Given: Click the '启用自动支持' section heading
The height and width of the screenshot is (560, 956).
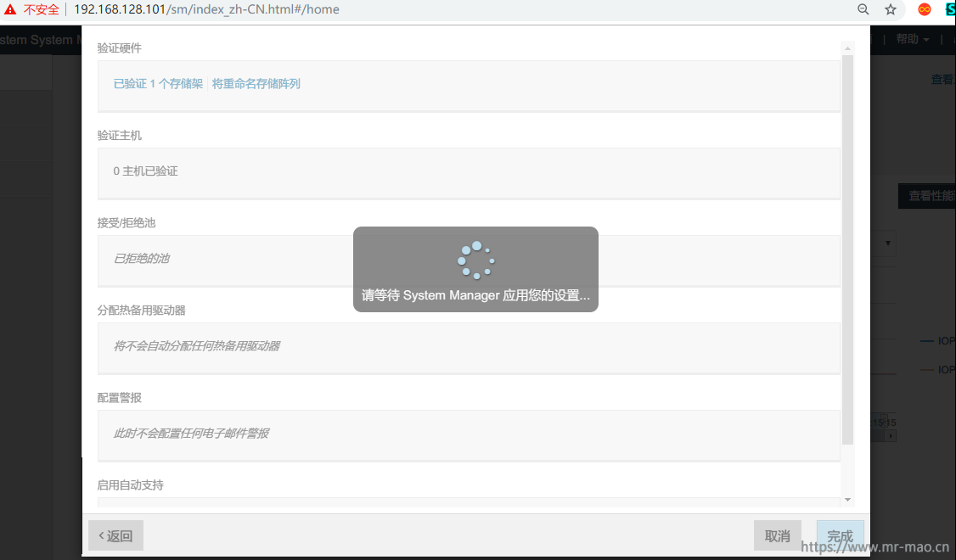Looking at the screenshot, I should click(131, 485).
